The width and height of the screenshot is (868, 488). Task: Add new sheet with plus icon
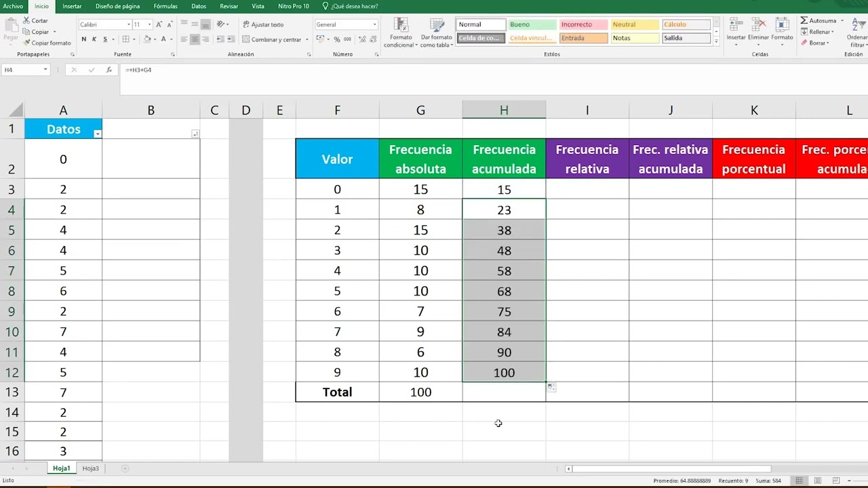click(125, 468)
